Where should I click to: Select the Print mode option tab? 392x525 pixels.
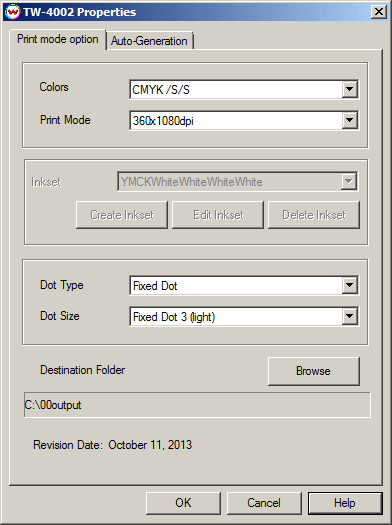point(58,39)
